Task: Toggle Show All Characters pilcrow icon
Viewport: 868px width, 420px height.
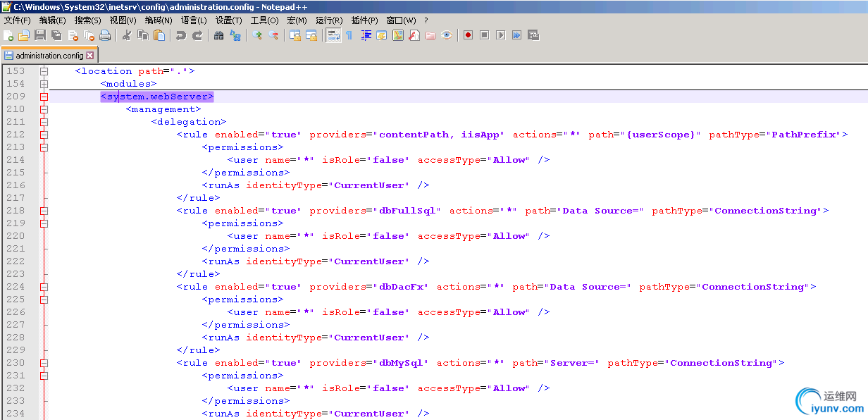Action: coord(349,35)
